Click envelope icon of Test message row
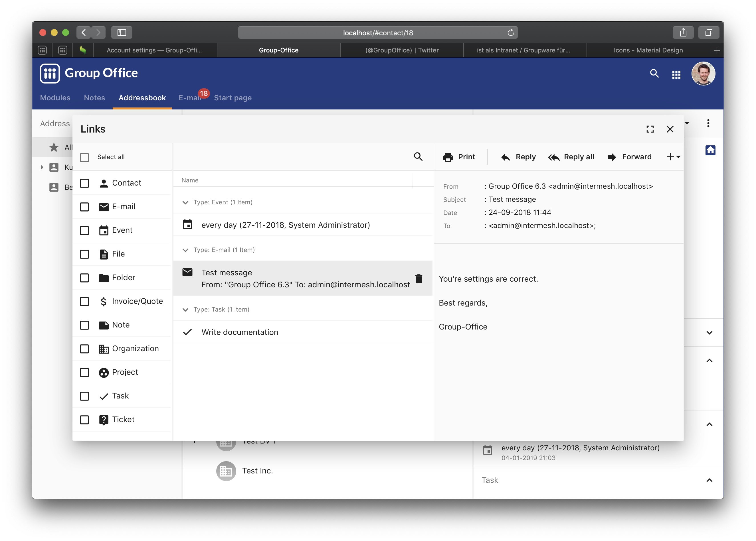Viewport: 756px width, 541px height. 187,272
